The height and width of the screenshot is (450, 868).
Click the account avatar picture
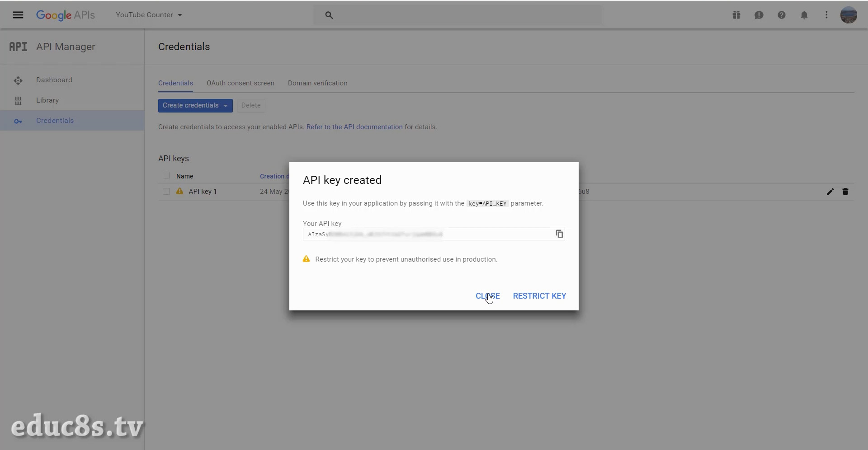click(x=849, y=15)
